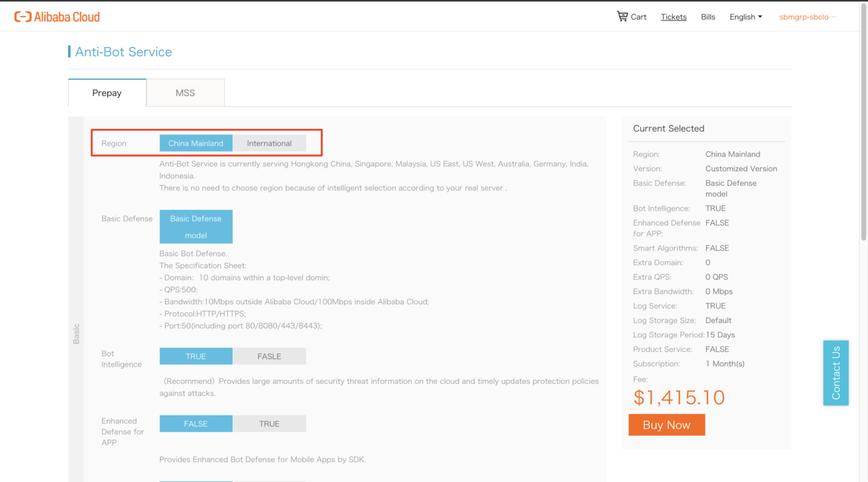The height and width of the screenshot is (482, 868).
Task: Select International region
Action: click(269, 143)
